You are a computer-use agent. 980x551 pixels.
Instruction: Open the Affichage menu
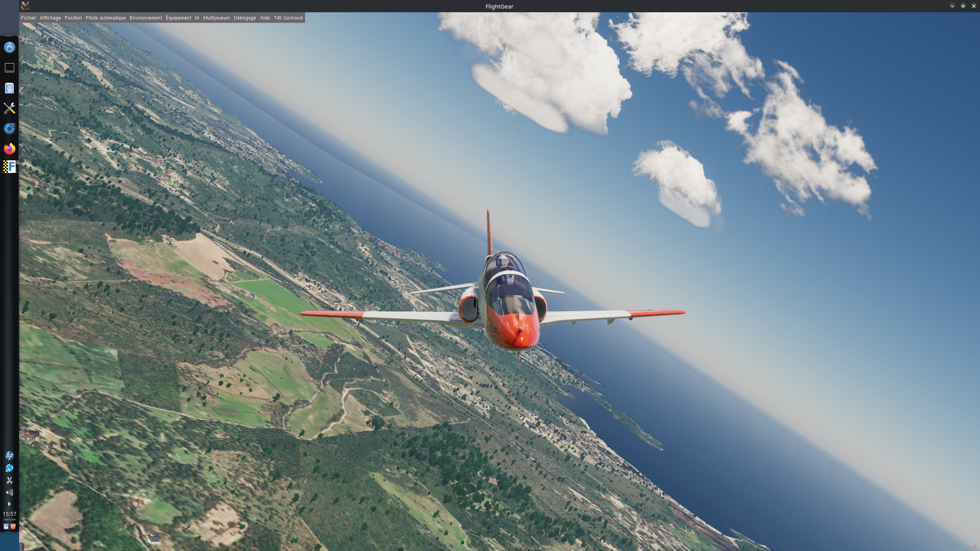click(50, 18)
